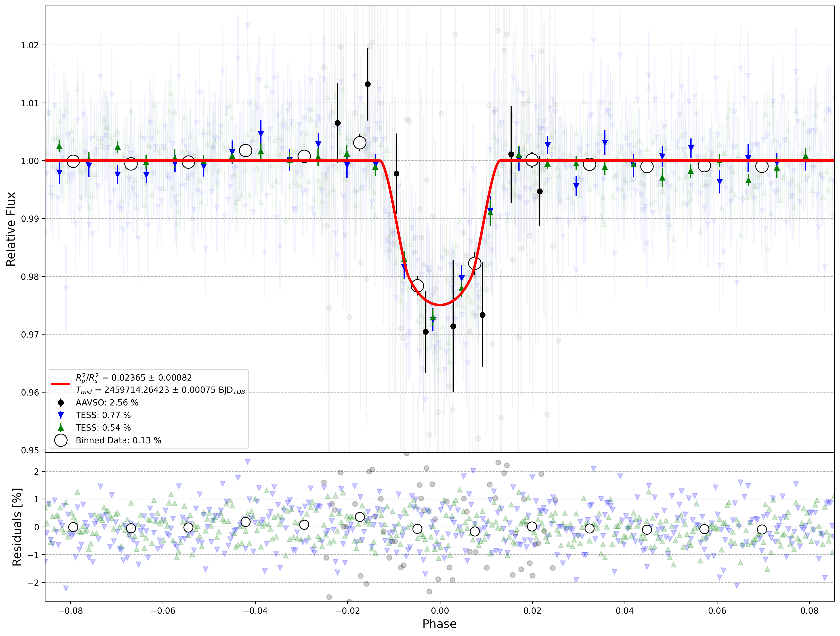This screenshot has width=840, height=636.
Task: Click the "−0.02" phase axis tick label
Action: click(x=348, y=610)
